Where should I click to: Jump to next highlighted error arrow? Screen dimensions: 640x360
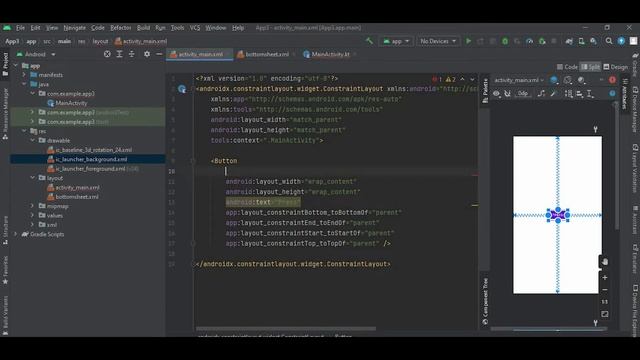[472, 79]
